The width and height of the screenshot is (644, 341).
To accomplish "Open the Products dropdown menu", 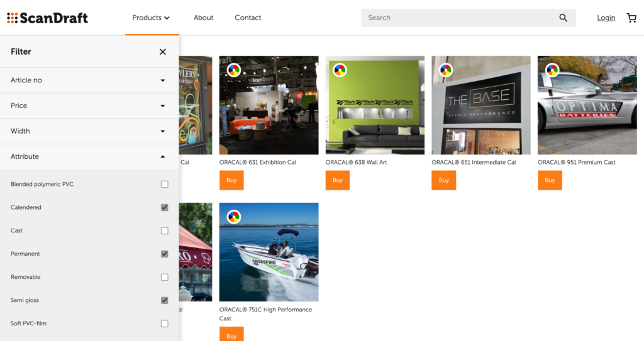I will coord(151,18).
